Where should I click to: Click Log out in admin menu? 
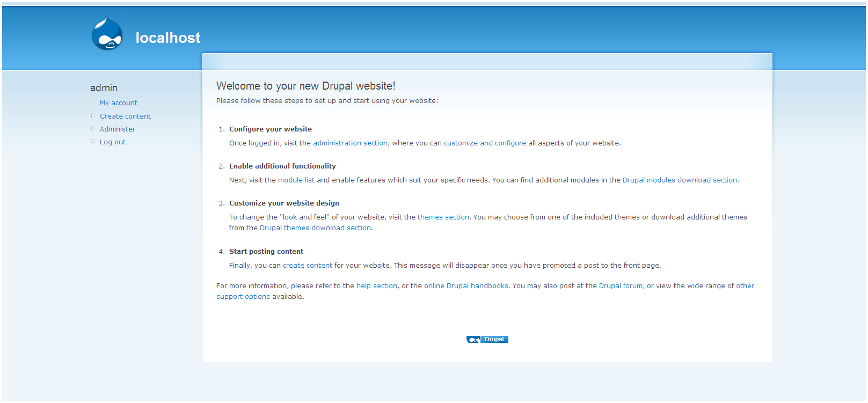(113, 142)
